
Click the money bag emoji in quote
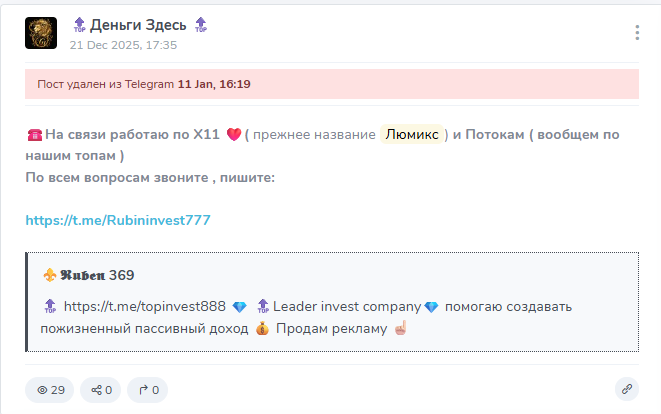262,328
